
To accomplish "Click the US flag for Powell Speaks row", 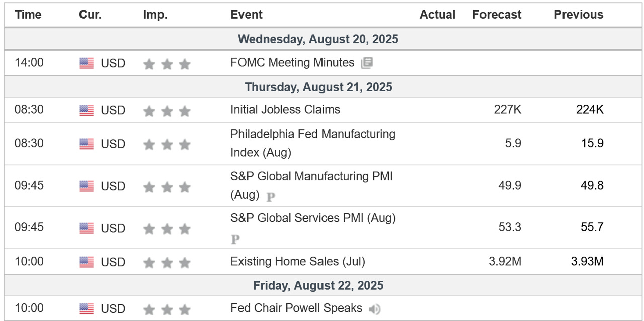I will (87, 309).
